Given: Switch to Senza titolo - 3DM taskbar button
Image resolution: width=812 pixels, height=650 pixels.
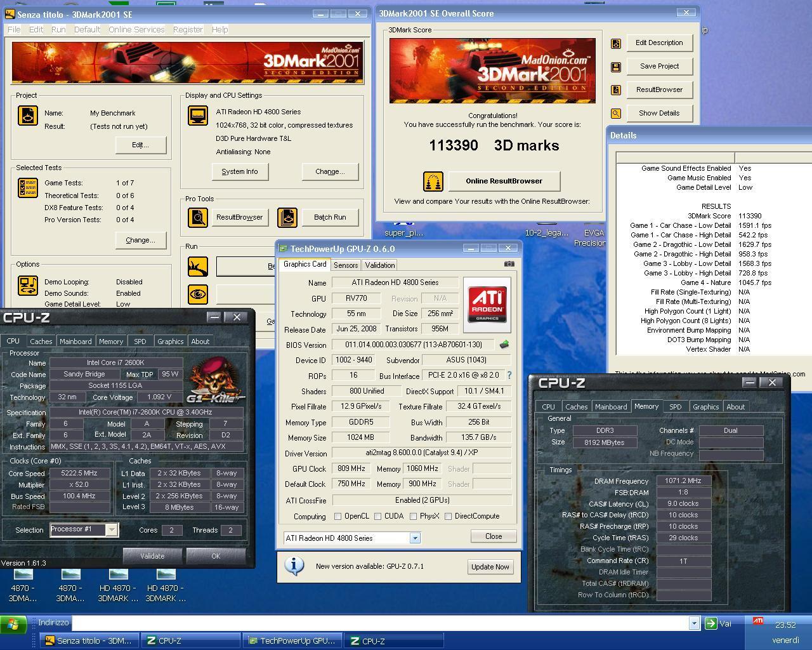Looking at the screenshot, I should pos(89,640).
